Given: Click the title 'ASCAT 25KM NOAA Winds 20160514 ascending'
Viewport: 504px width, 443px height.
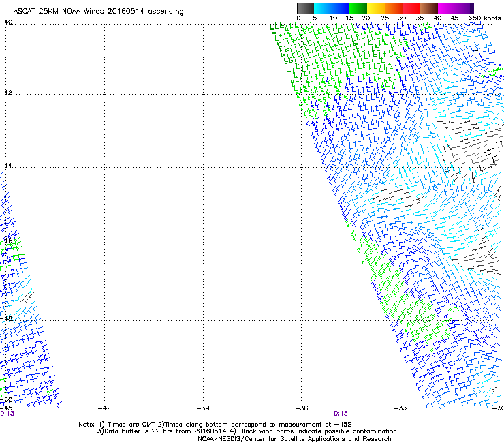Looking at the screenshot, I should pos(98,12).
